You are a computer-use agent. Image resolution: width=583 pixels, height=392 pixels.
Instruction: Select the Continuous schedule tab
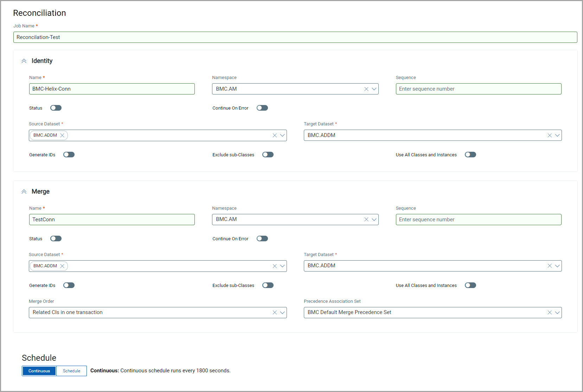[39, 371]
